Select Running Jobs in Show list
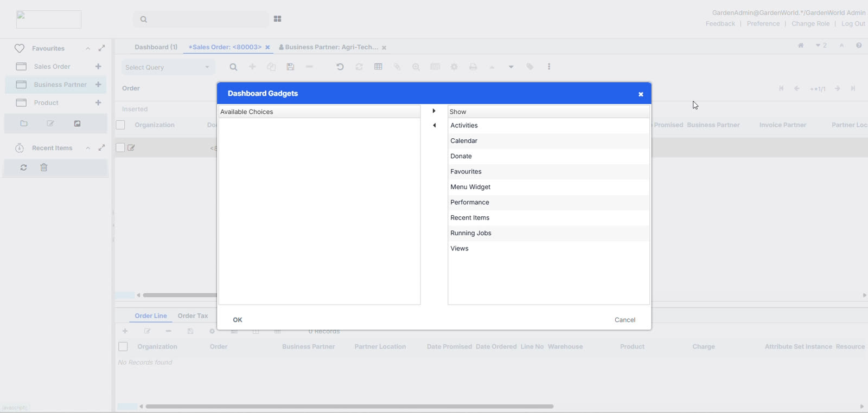This screenshot has width=868, height=413. 548,233
